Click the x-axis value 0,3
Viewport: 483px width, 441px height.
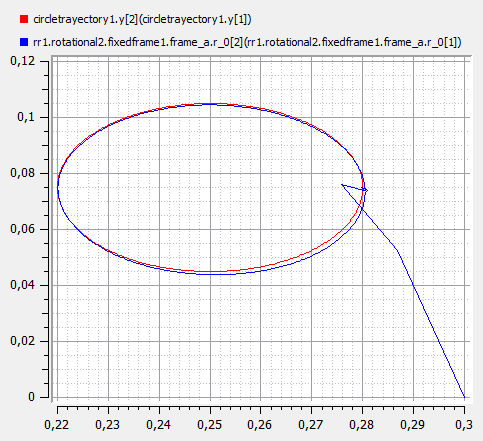click(x=464, y=425)
